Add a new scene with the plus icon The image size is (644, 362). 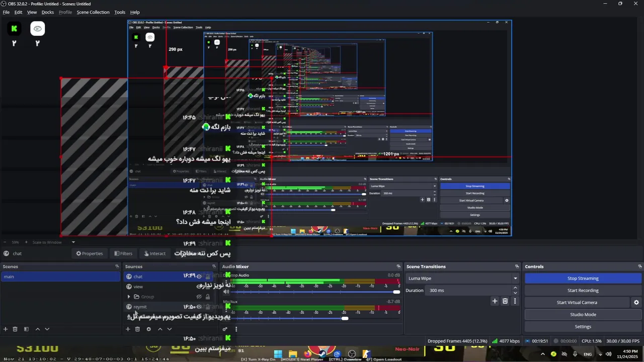click(6, 329)
